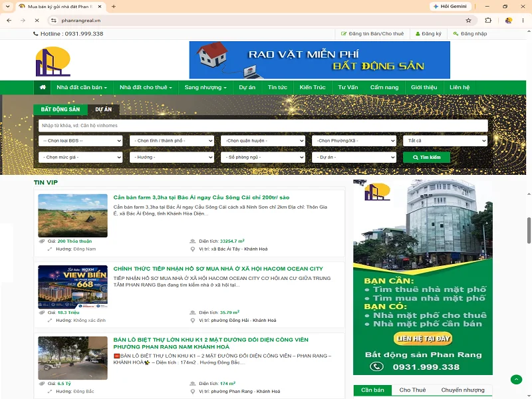The height and width of the screenshot is (399, 532).
Task: Select the Cho Thuê sidebar tab
Action: click(412, 390)
